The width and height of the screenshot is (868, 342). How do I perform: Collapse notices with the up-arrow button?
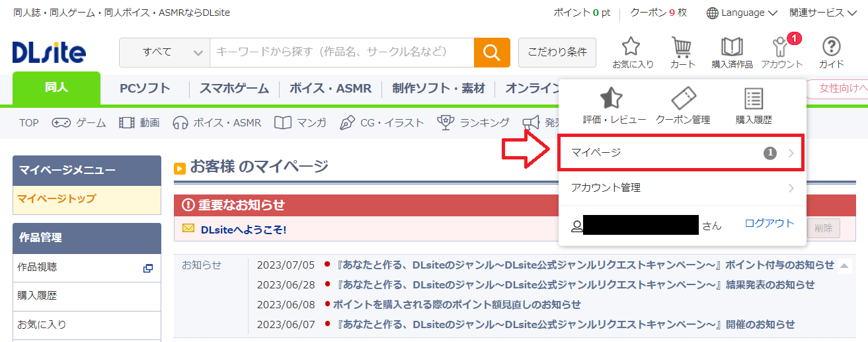point(844,266)
